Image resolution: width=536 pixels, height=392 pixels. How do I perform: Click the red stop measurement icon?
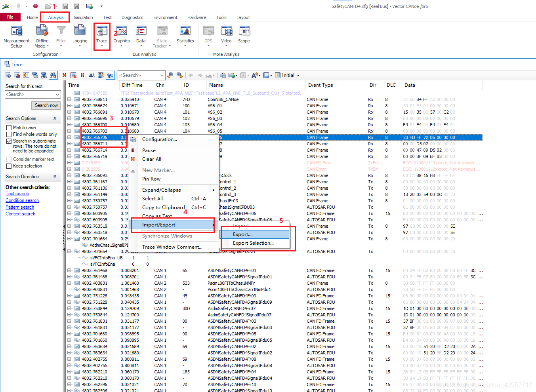[35, 6]
